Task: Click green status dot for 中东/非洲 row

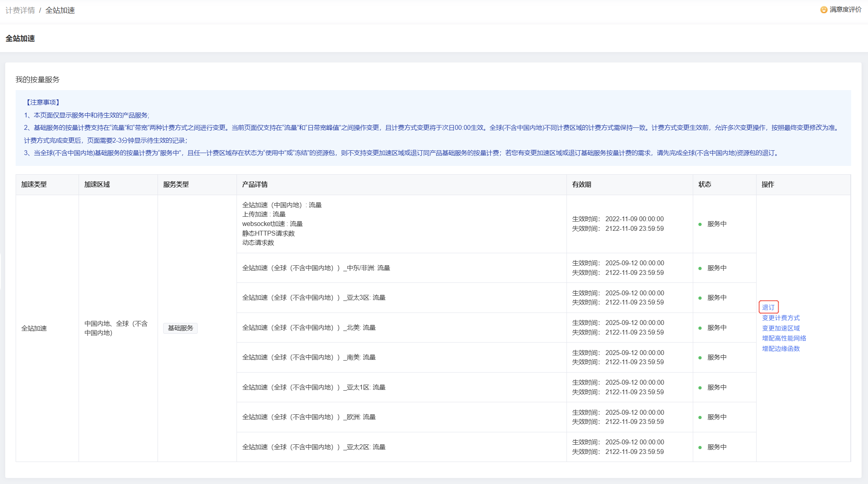Action: click(x=700, y=268)
